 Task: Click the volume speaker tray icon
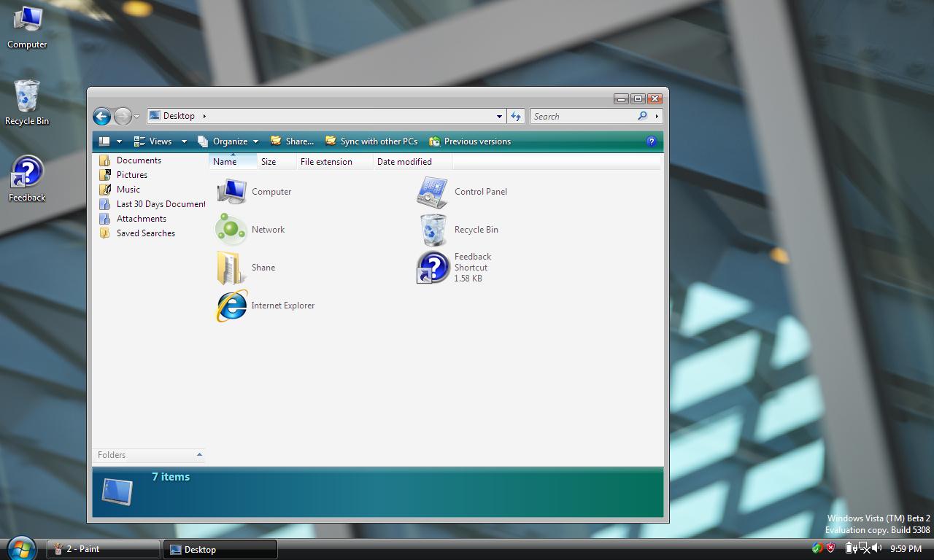coord(877,548)
